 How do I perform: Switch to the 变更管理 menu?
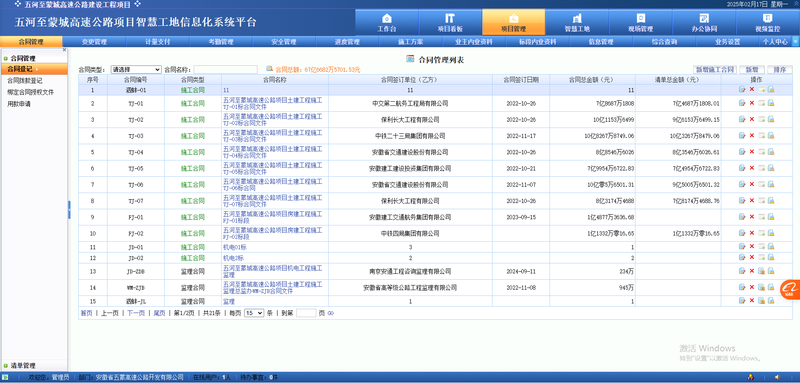(x=94, y=42)
